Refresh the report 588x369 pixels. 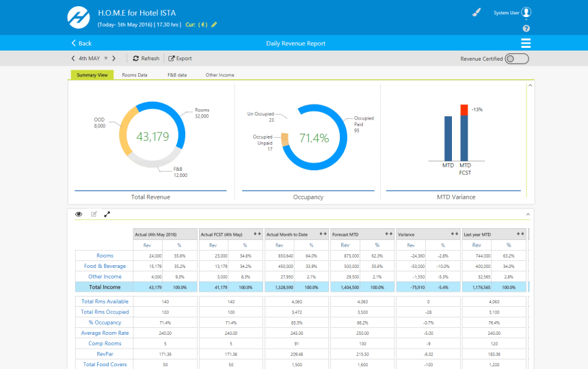click(x=146, y=59)
